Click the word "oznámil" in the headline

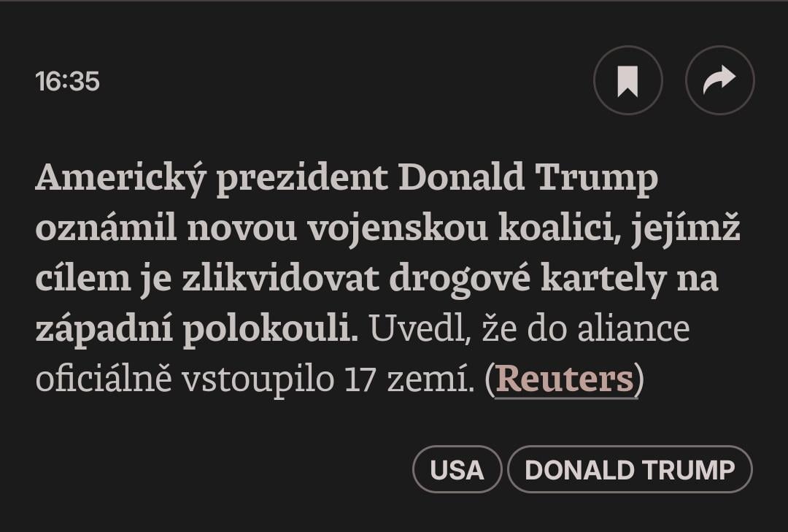(x=106, y=228)
